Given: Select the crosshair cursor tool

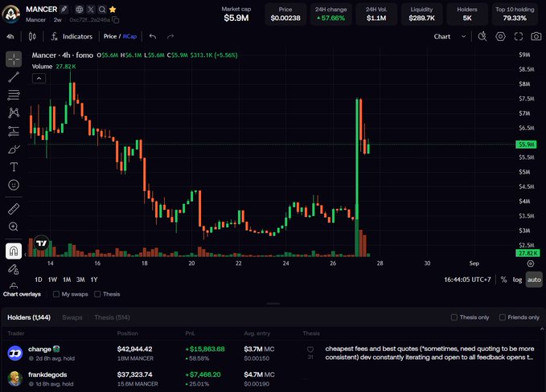Looking at the screenshot, I should (x=14, y=59).
